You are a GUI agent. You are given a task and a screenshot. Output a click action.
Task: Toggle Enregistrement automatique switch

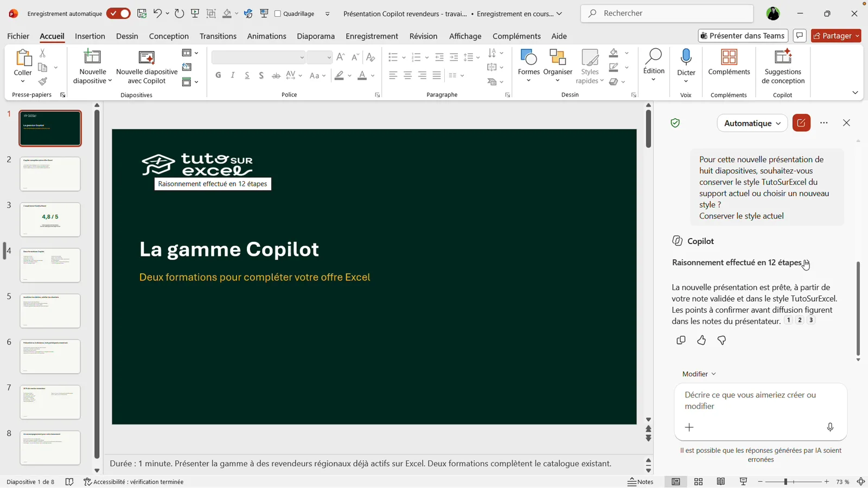(x=118, y=14)
